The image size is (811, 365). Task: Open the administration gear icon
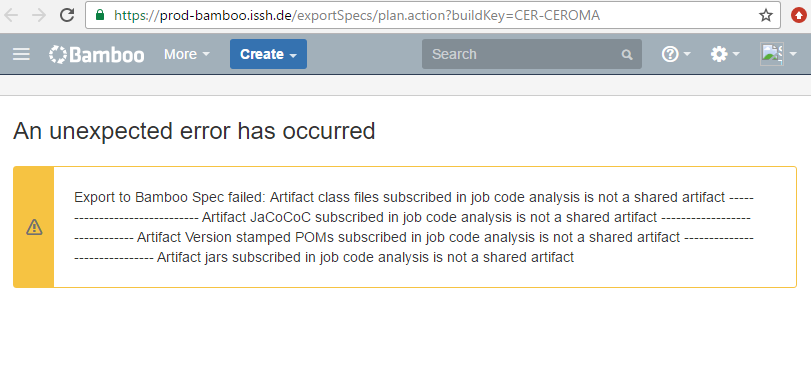tap(719, 54)
